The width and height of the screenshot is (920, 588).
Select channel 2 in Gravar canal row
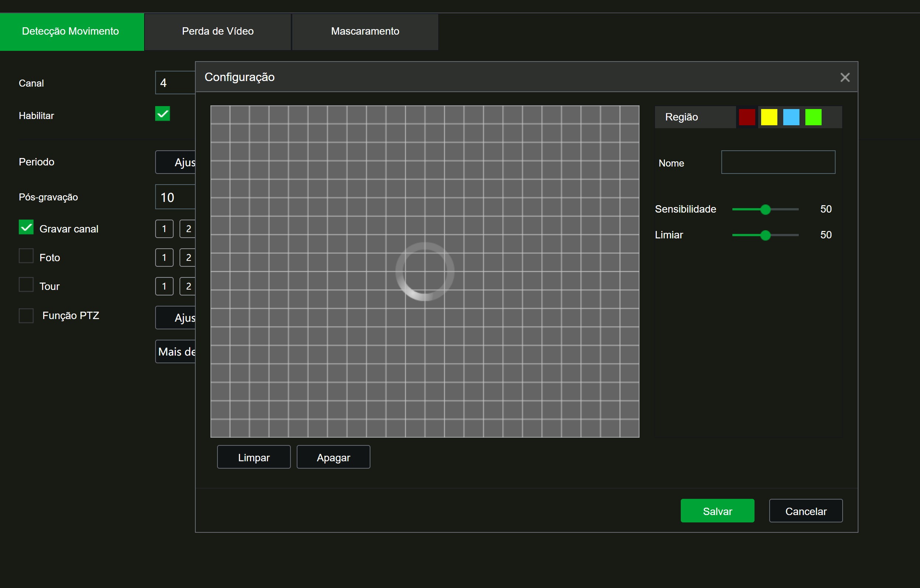pyautogui.click(x=188, y=229)
